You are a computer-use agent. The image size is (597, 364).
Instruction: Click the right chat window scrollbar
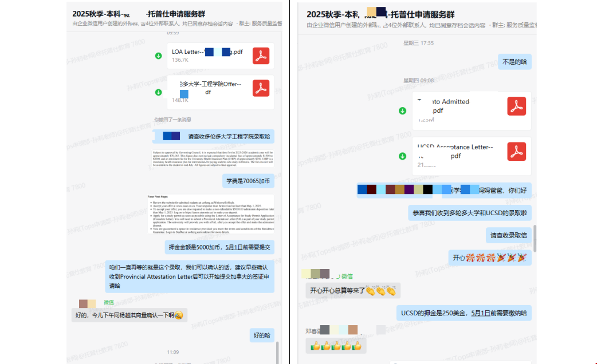pos(535,239)
